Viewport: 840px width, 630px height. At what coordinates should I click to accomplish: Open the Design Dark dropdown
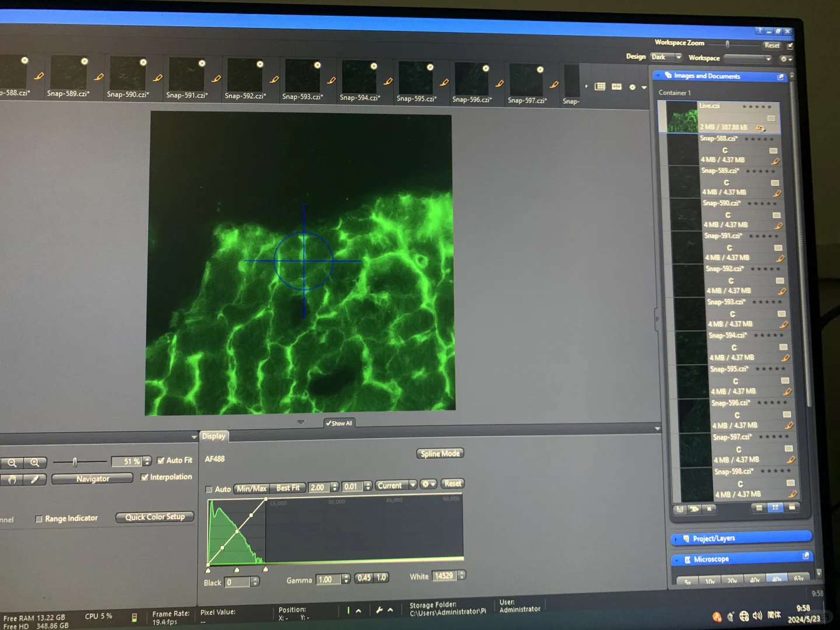(666, 57)
